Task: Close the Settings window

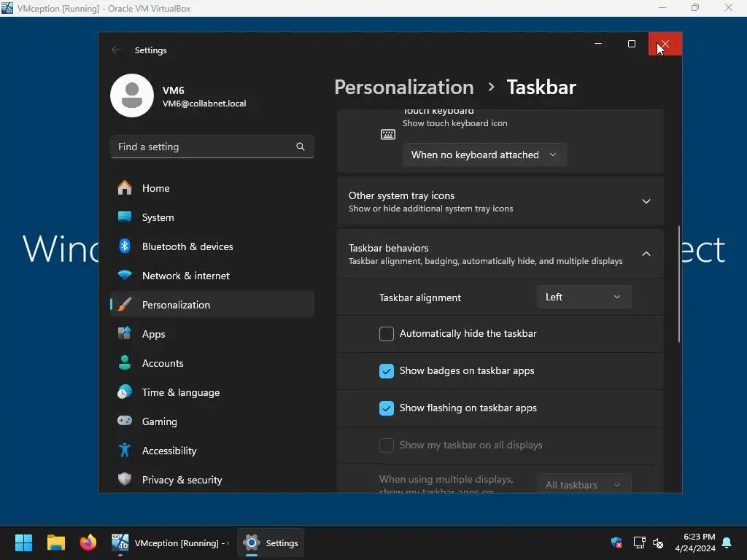Action: [x=665, y=44]
